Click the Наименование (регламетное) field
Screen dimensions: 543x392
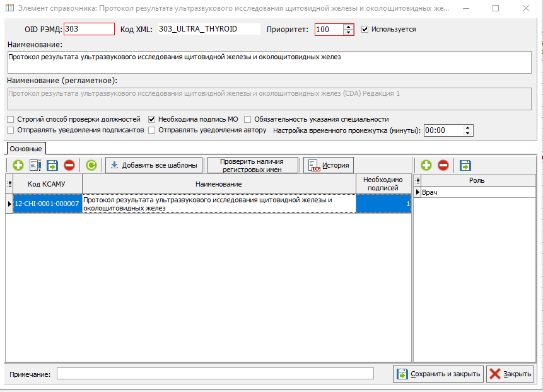(269, 99)
